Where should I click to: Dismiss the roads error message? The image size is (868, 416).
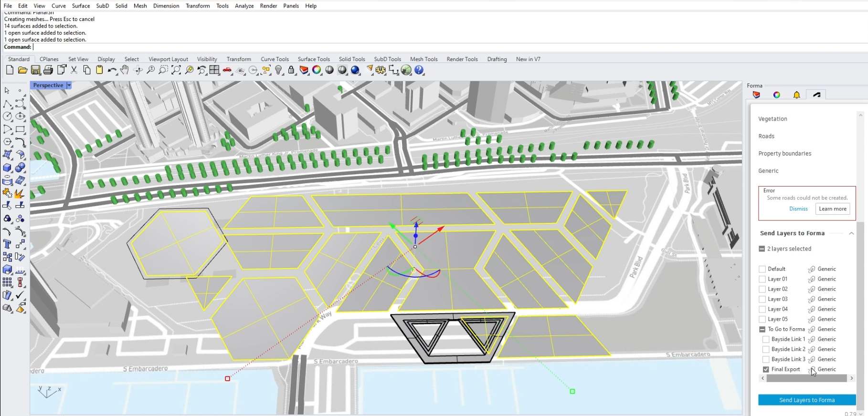pos(798,209)
